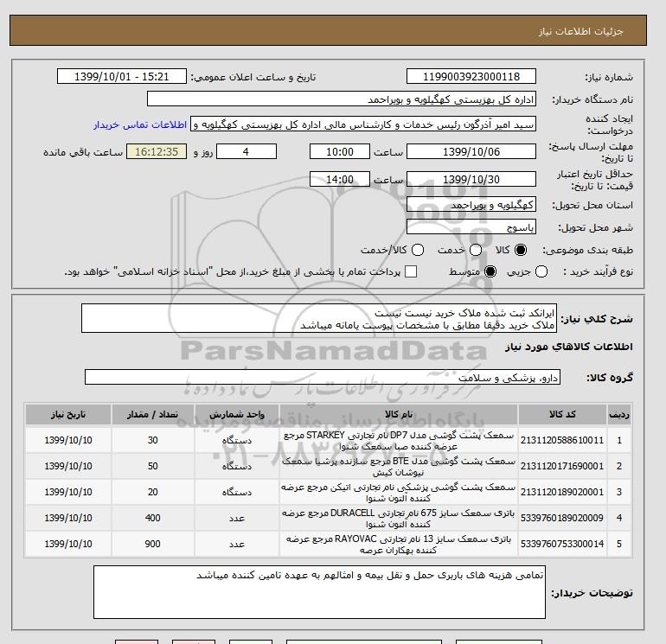Click the response deadline date 1399/10/06
The image size is (666, 644).
click(471, 151)
